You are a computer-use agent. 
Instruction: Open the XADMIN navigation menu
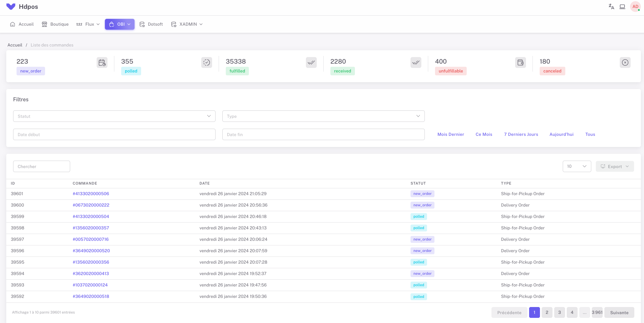(x=187, y=24)
